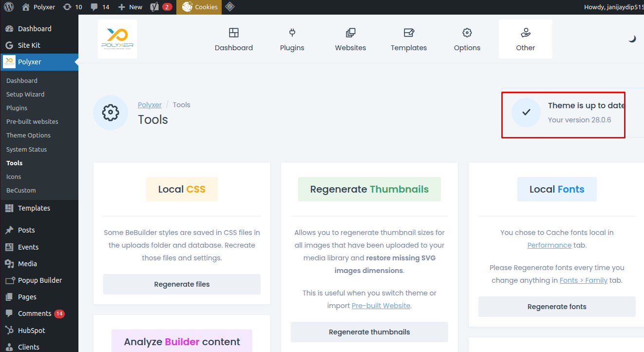644x352 pixels.
Task: Open Polyxer submenu Dashboard
Action: (x=22, y=80)
